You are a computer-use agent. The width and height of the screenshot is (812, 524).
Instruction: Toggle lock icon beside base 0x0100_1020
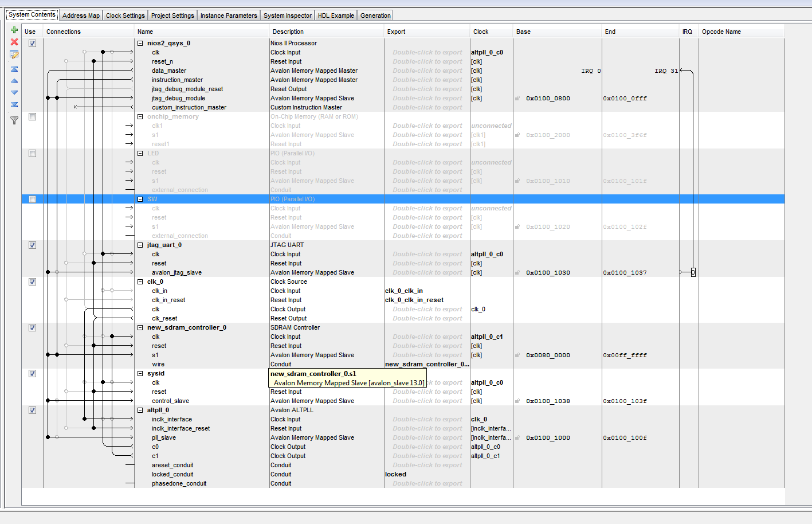tap(517, 226)
